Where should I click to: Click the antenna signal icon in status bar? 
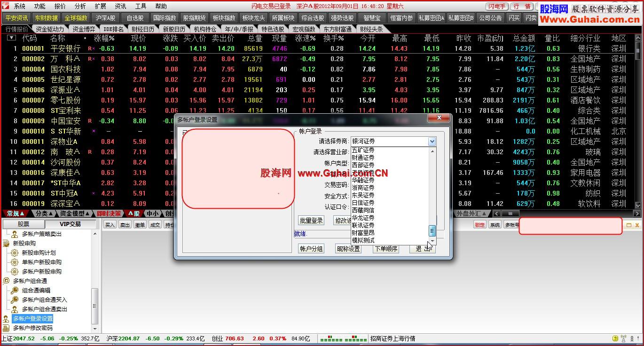(623, 338)
